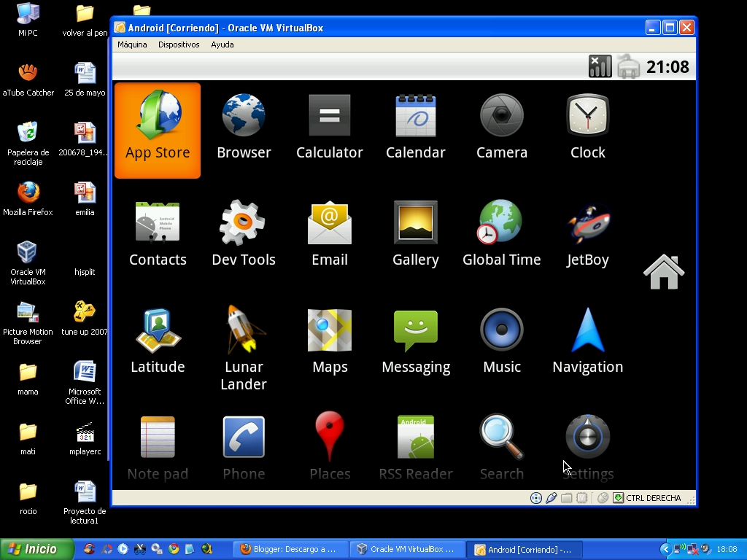Select the rocio folder on desktop

click(28, 499)
